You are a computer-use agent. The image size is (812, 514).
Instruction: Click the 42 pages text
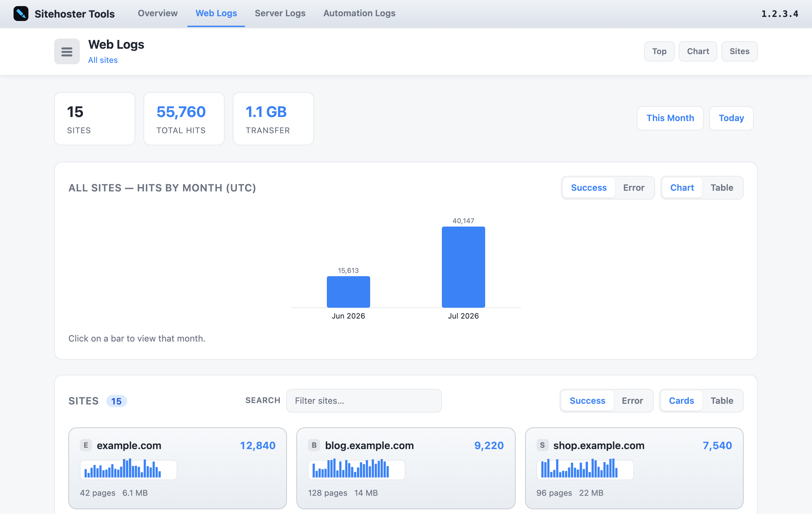(98, 493)
